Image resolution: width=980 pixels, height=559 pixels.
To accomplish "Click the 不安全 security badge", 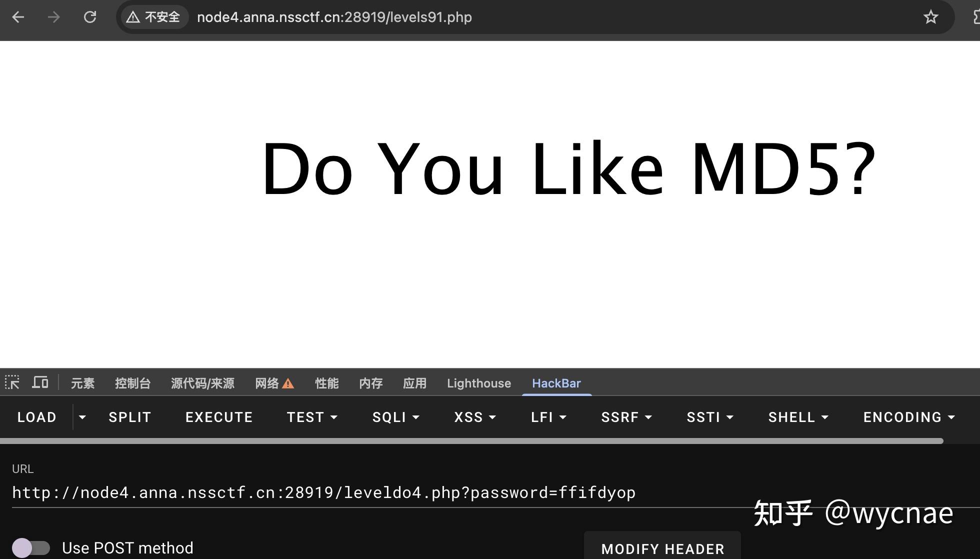I will pyautogui.click(x=153, y=16).
